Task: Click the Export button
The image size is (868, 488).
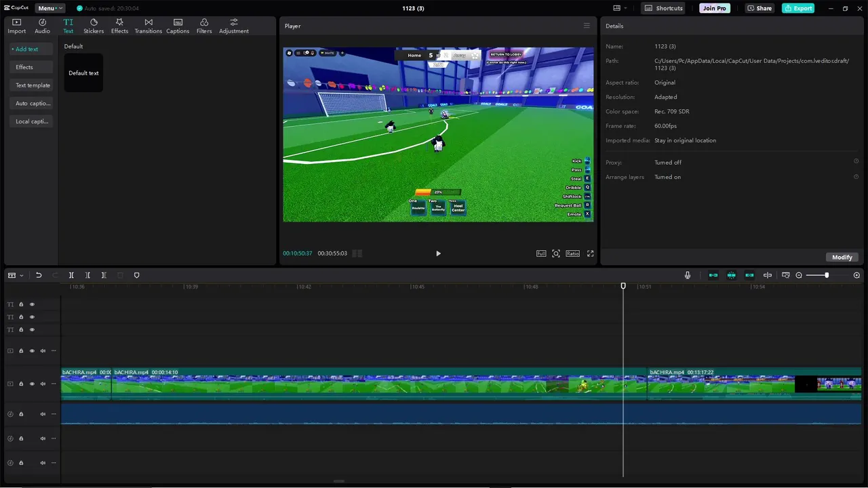Action: click(798, 8)
